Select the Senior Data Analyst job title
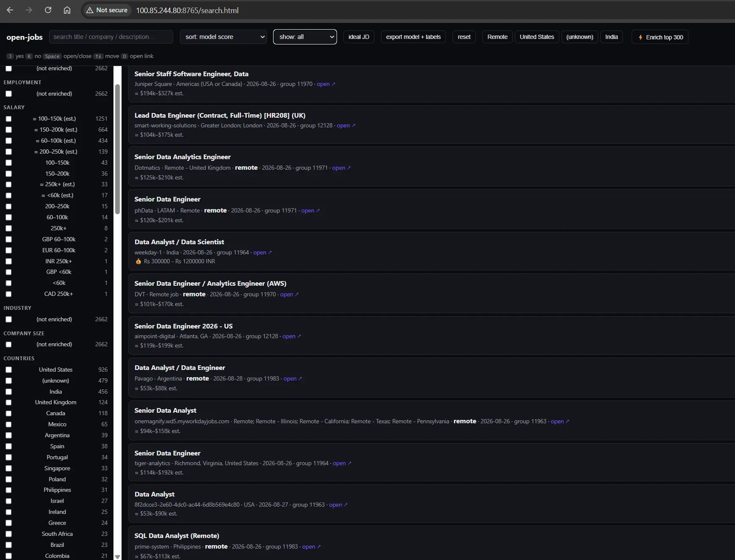This screenshot has width=735, height=560. click(x=165, y=410)
